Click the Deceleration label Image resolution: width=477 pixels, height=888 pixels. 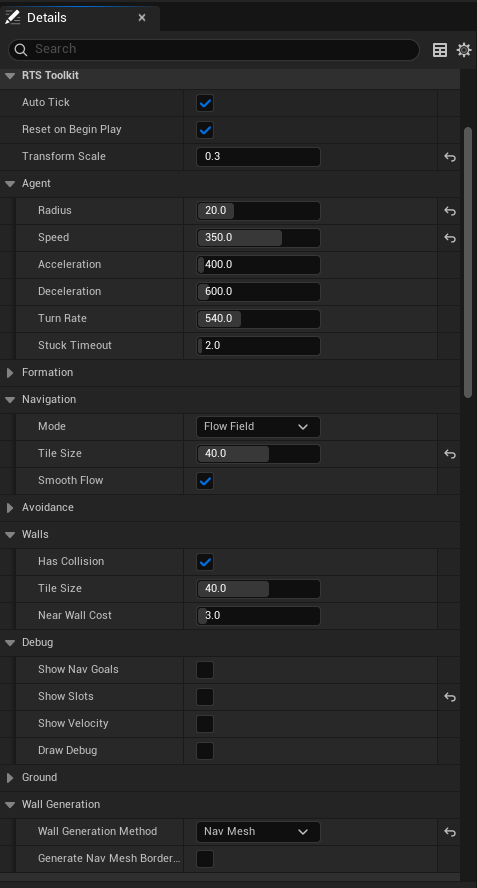coord(70,291)
